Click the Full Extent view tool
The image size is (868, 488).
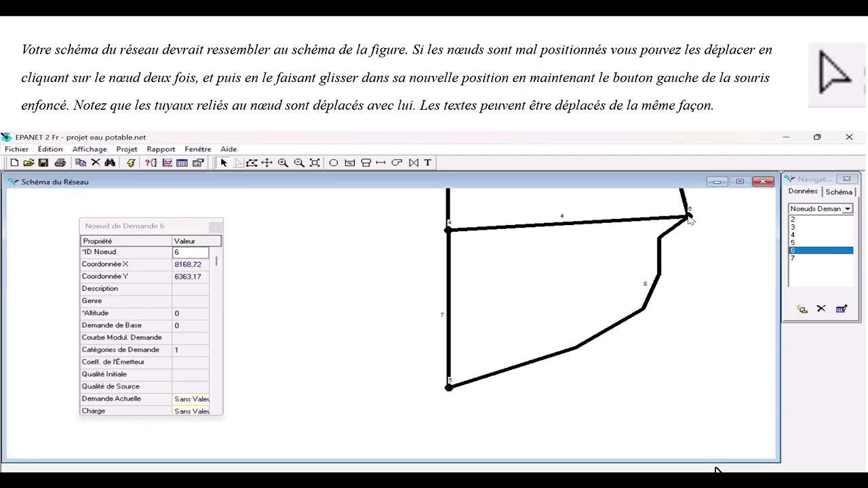(315, 163)
